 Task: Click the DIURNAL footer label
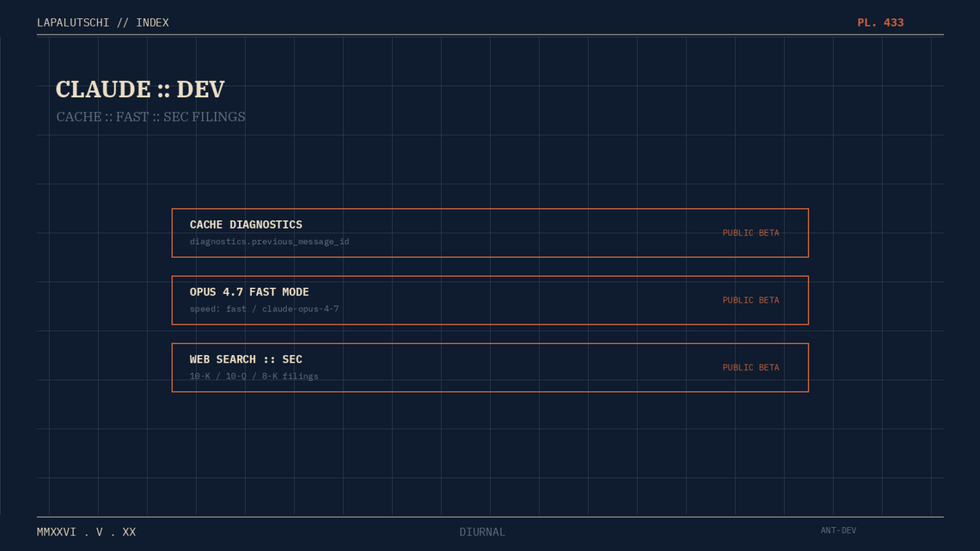(x=483, y=532)
